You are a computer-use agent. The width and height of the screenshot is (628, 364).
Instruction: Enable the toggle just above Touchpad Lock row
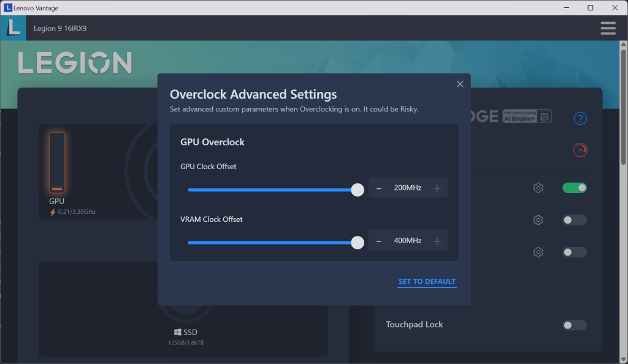coord(574,252)
